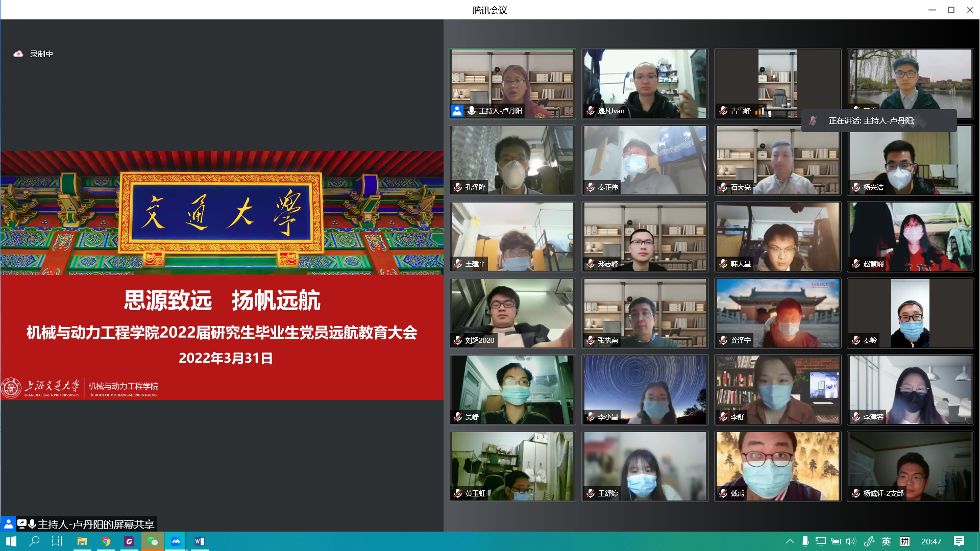Open Task View on the taskbar
The height and width of the screenshot is (551, 980).
(x=57, y=541)
